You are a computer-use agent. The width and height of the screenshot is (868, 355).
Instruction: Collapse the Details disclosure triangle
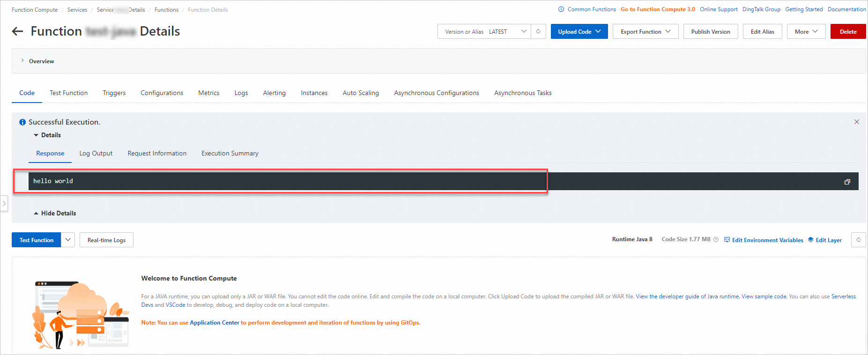[x=36, y=135]
